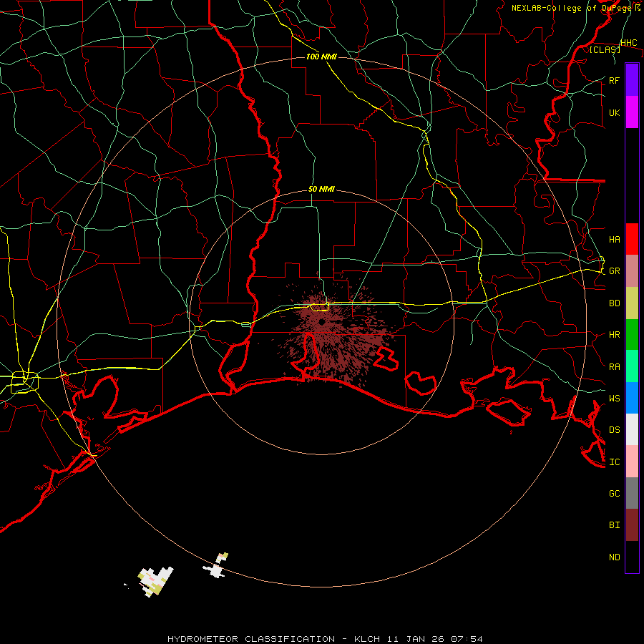644x644 pixels.
Task: Click the BI legend label
Action: 614,525
